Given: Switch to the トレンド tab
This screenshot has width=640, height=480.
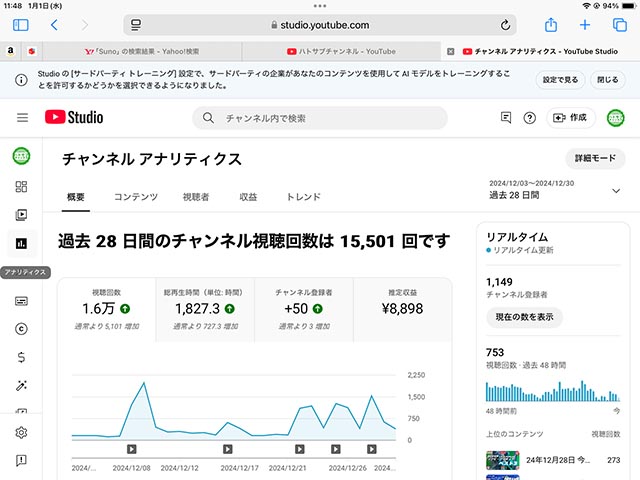Looking at the screenshot, I should tap(303, 197).
